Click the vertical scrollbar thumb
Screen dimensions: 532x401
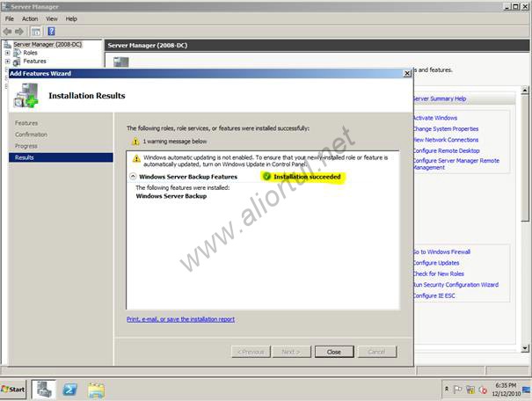pos(525,157)
